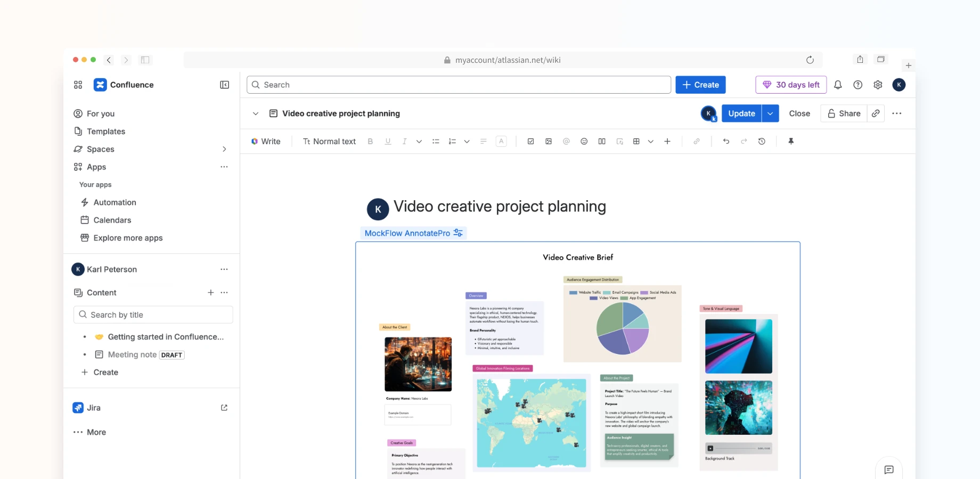
Task: Click the undo icon
Action: click(x=726, y=142)
